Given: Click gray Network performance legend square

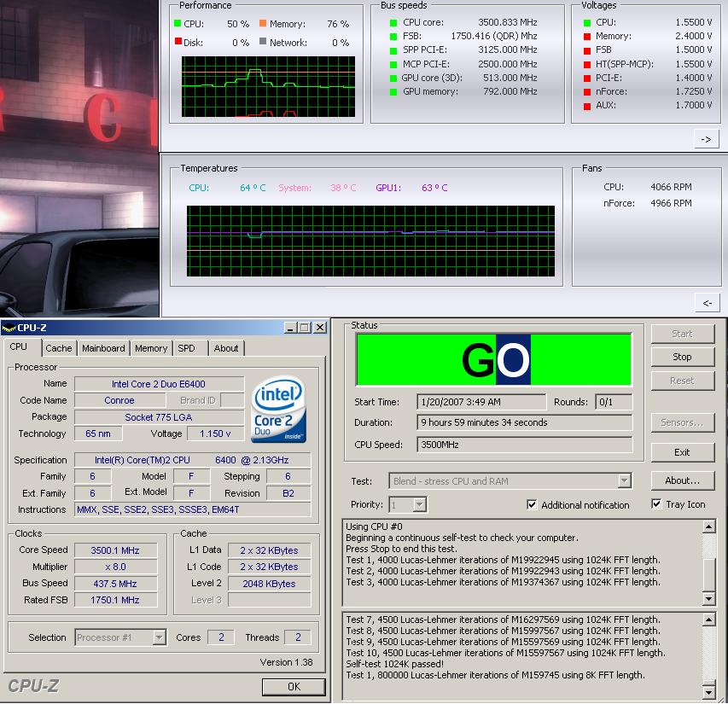Looking at the screenshot, I should (263, 41).
